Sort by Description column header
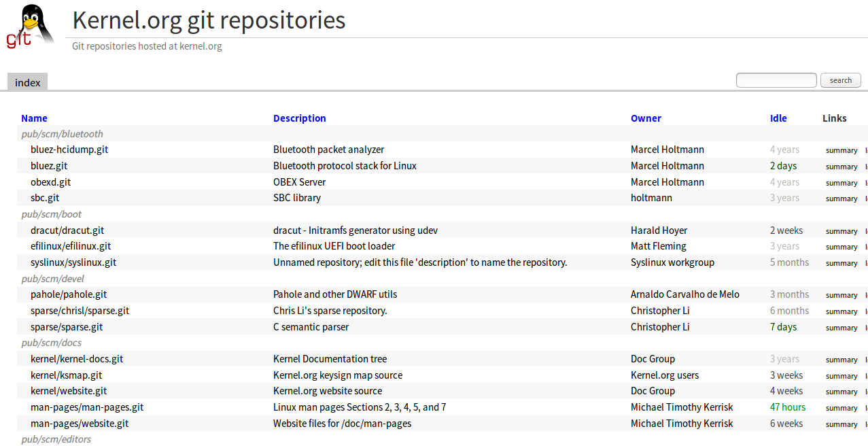Screen dimensions: 868x446 [300, 118]
